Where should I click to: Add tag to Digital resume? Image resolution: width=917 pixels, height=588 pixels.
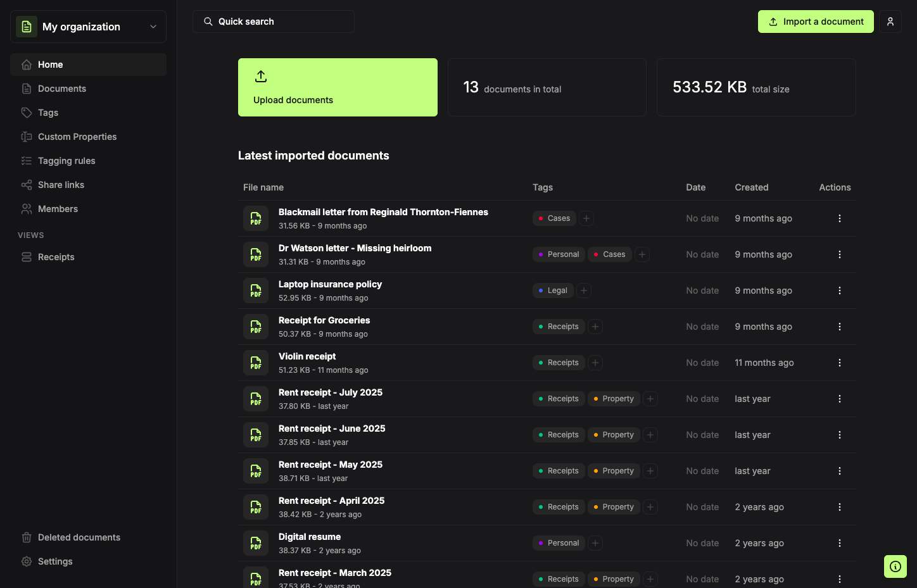pyautogui.click(x=595, y=543)
